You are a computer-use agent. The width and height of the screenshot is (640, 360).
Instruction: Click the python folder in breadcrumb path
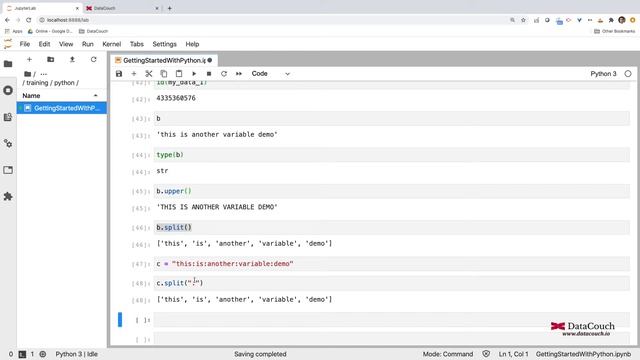pos(64,83)
